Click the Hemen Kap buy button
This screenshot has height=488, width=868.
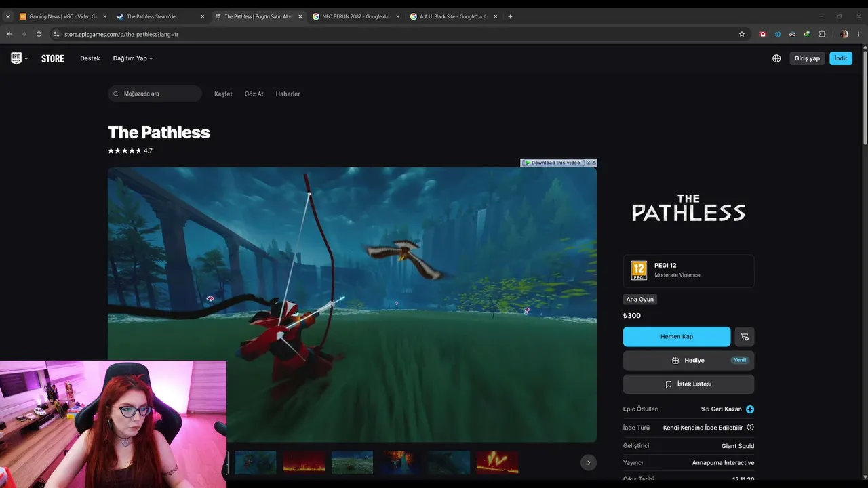click(x=677, y=337)
